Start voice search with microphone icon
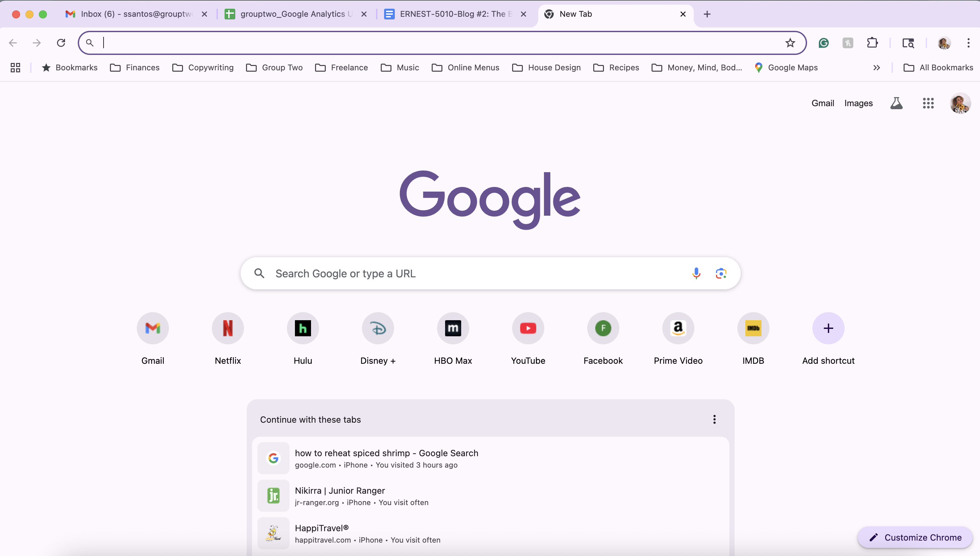Image resolution: width=980 pixels, height=556 pixels. click(x=696, y=273)
